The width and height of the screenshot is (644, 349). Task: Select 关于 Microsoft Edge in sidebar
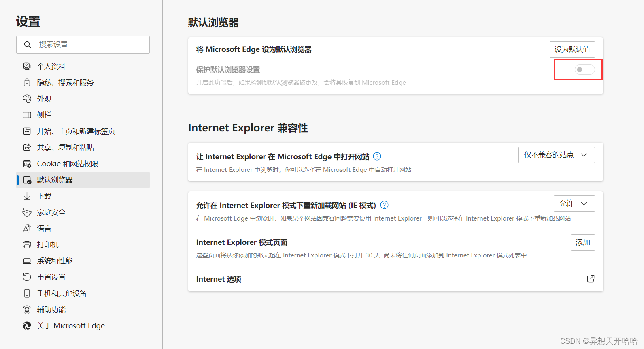pos(83,325)
